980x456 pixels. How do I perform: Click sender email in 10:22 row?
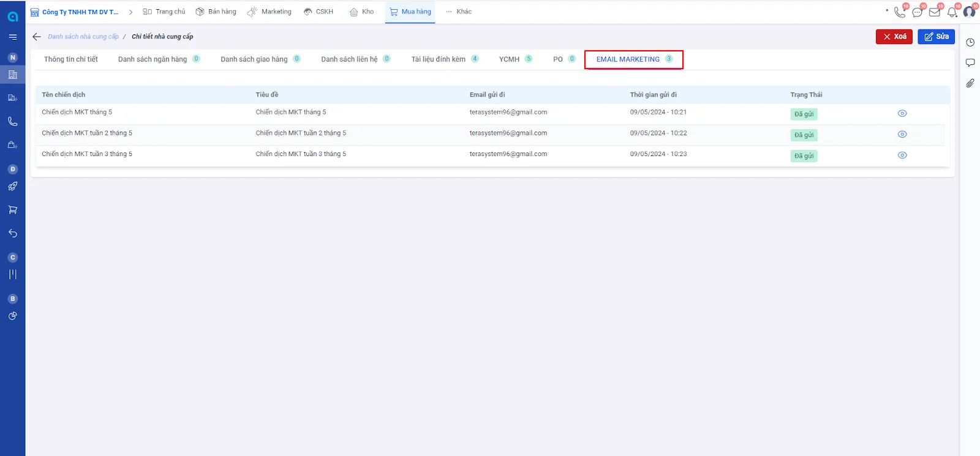pos(508,133)
